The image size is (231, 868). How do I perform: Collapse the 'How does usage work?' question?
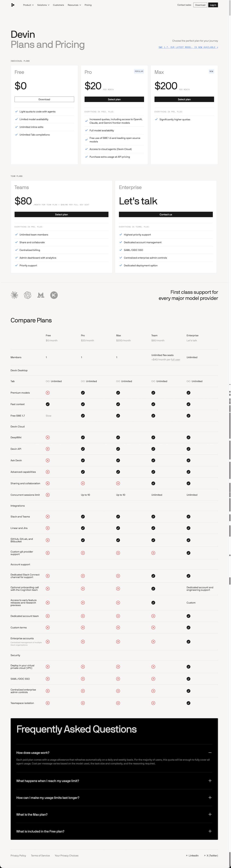(x=210, y=752)
